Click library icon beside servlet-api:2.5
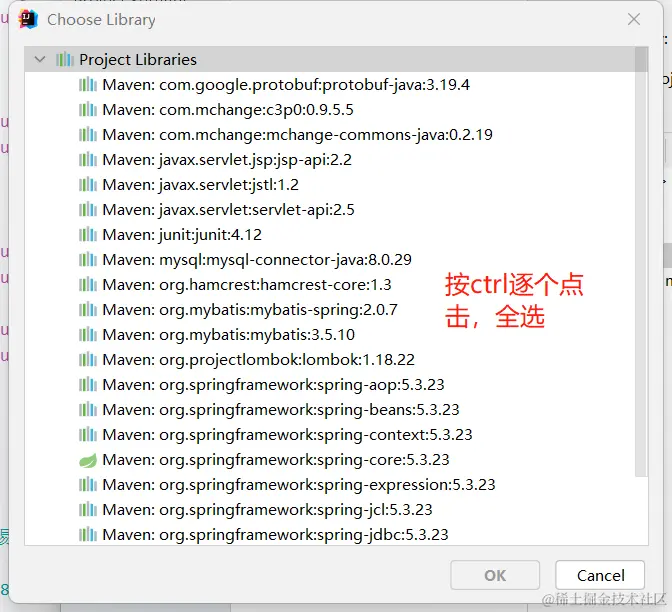Screen dimensions: 672x612 [88, 210]
